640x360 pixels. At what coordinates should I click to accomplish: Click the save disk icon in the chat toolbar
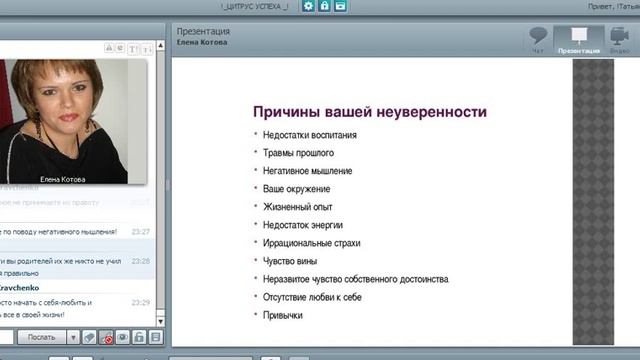click(156, 338)
